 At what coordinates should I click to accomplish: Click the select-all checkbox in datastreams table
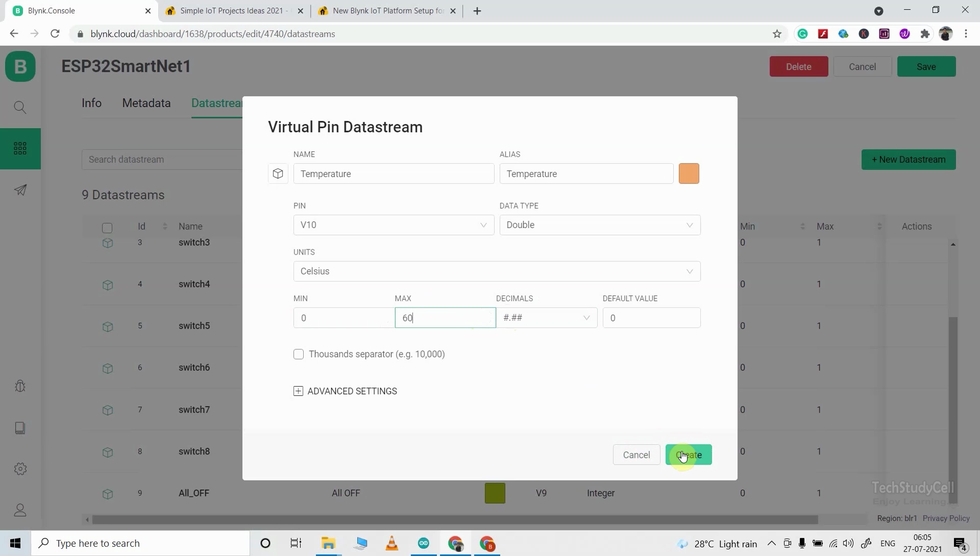pyautogui.click(x=107, y=228)
